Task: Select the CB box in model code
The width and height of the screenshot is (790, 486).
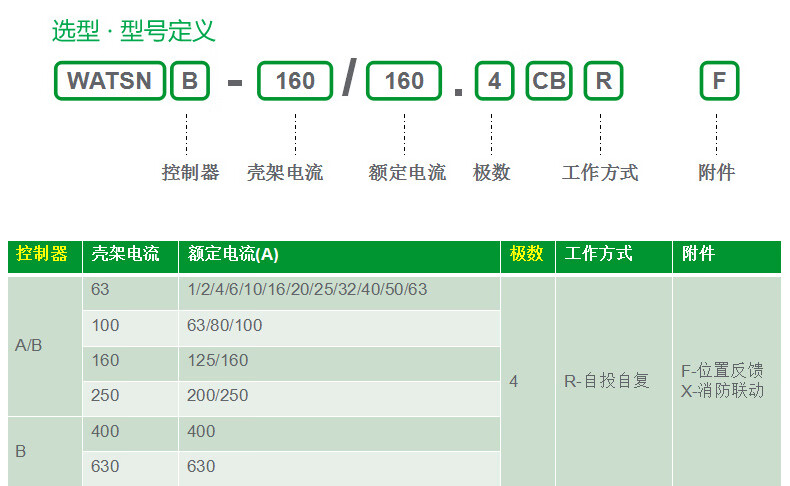Action: [549, 81]
